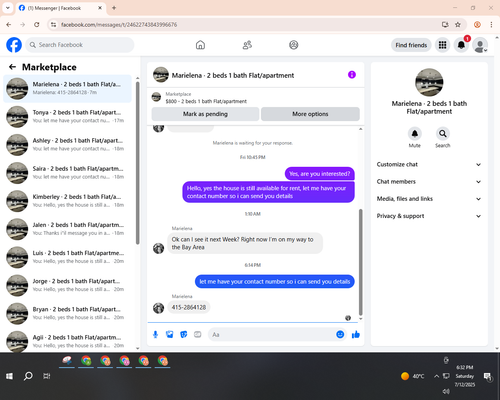Image resolution: width=500 pixels, height=400 pixels.
Task: Select the Messenger | Facebook tab
Action: (x=60, y=8)
